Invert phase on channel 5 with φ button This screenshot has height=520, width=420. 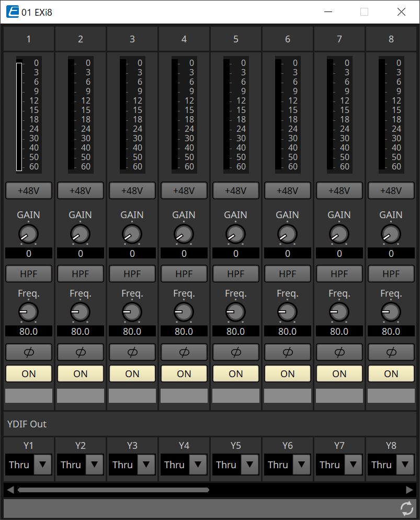click(x=235, y=352)
